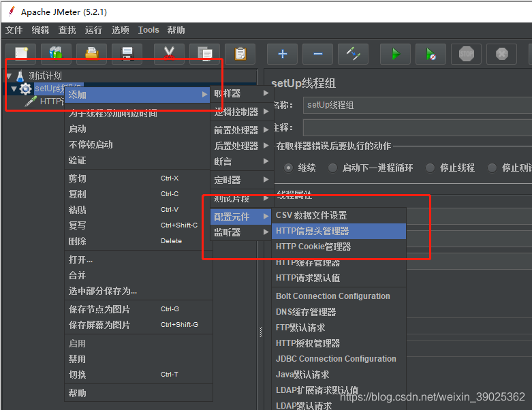Click the vertical split-pane divider handle
The image size is (532, 410).
click(x=261, y=332)
